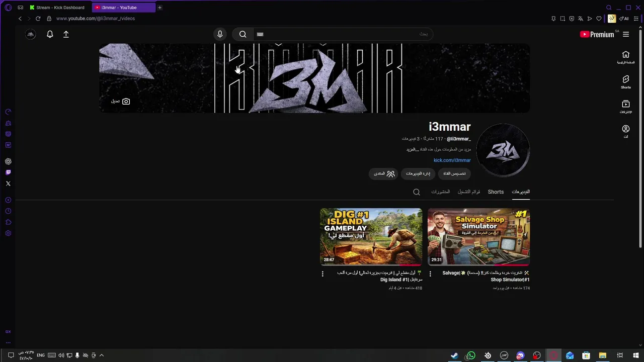This screenshot has width=644, height=362.
Task: Open Steam from the taskbar
Action: pyautogui.click(x=454, y=355)
